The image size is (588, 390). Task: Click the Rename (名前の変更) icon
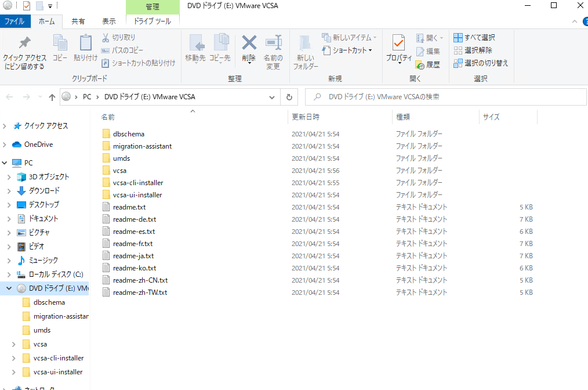273,42
